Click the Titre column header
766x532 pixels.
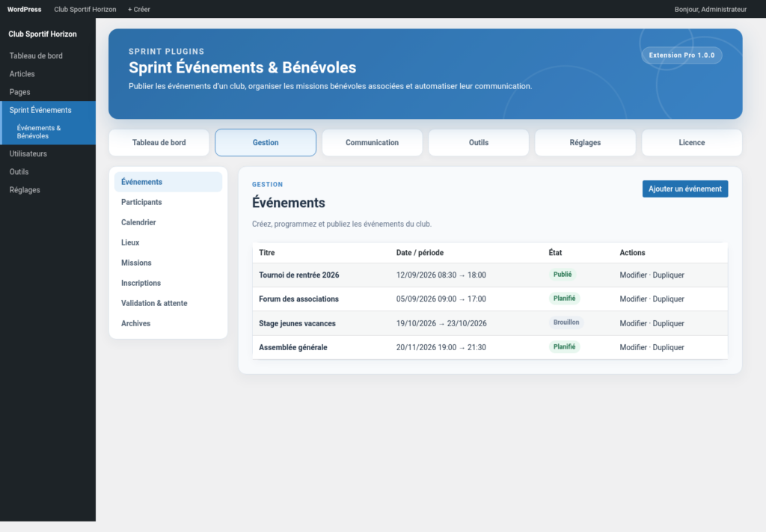[x=267, y=253]
